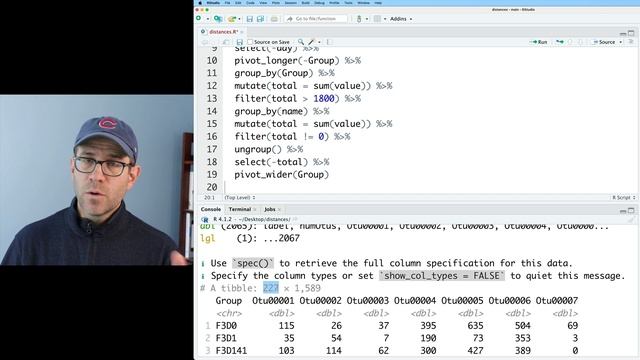This screenshot has width=640, height=360.
Task: Open the Git dropdown arrow
Action: (367, 19)
